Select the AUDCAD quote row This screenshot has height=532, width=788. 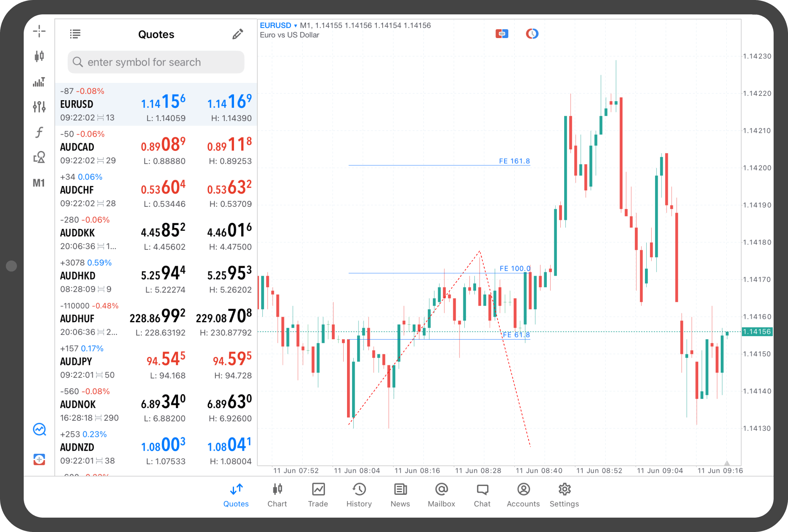pyautogui.click(x=156, y=147)
